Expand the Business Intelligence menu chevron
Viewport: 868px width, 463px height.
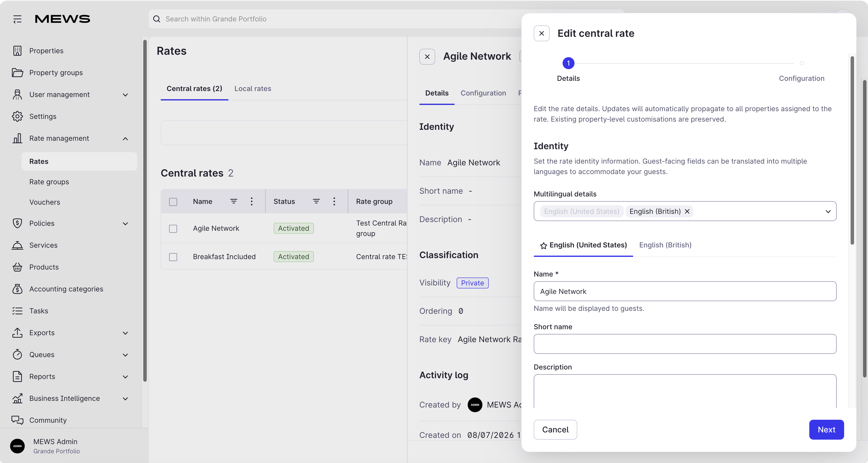click(x=125, y=399)
